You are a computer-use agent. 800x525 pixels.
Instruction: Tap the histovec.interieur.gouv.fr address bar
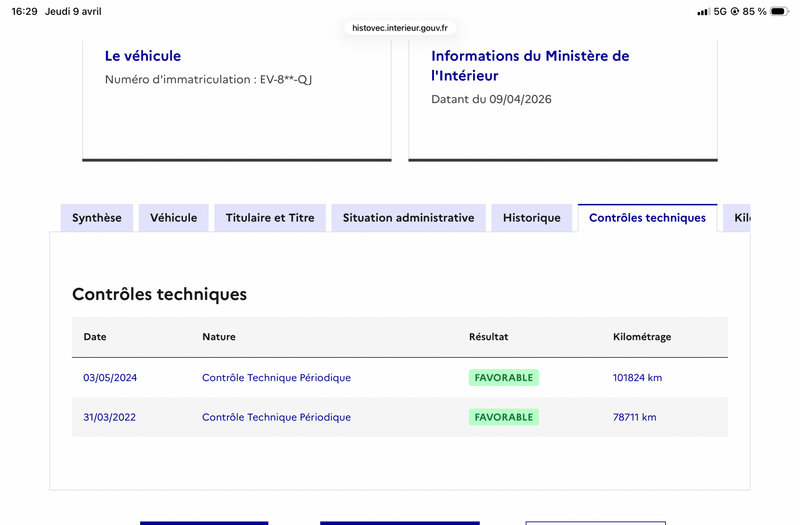pyautogui.click(x=400, y=28)
